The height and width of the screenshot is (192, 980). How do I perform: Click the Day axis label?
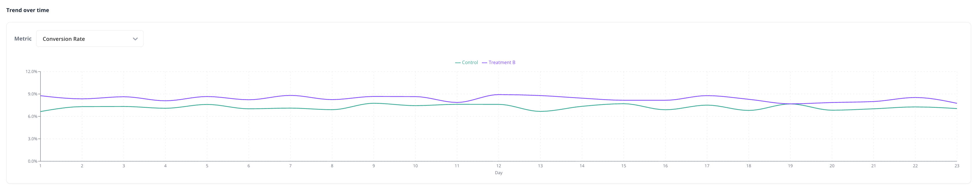(x=499, y=173)
